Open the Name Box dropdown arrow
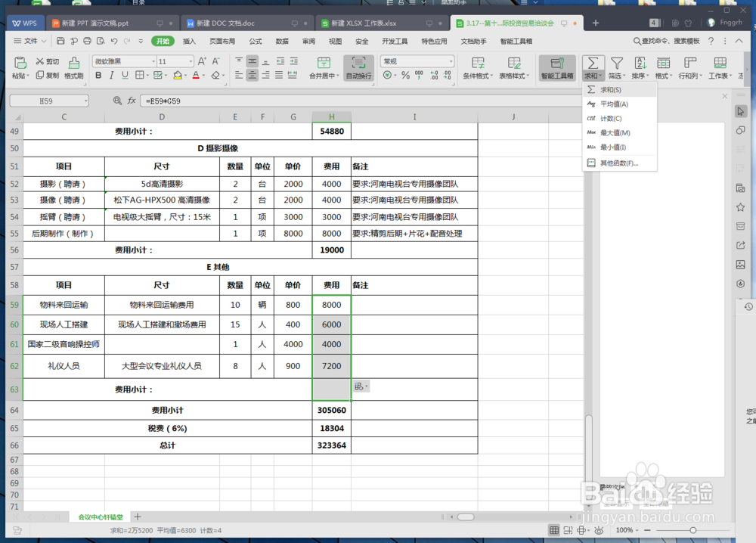This screenshot has width=756, height=543. 86,101
